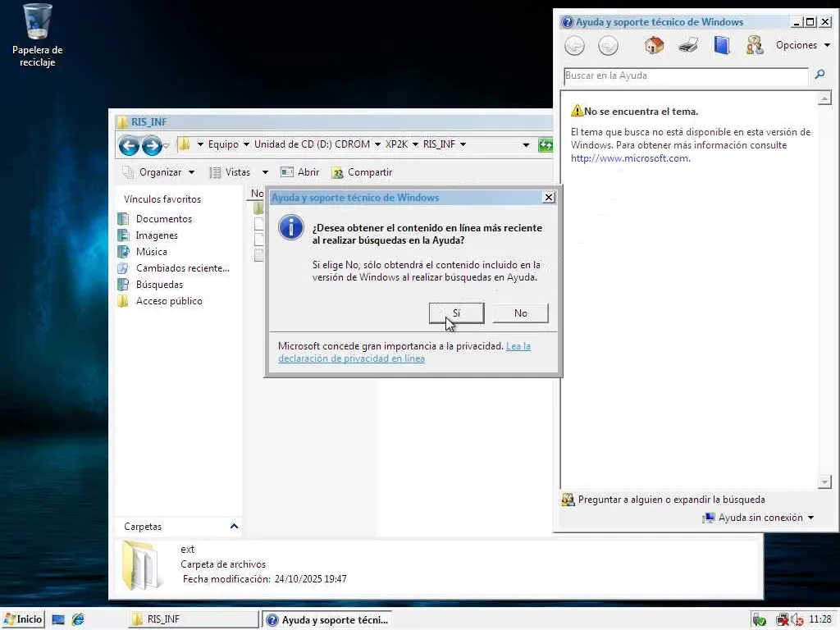The image size is (840, 630).
Task: Click the Help pane scroll-down arrow
Action: tap(824, 482)
